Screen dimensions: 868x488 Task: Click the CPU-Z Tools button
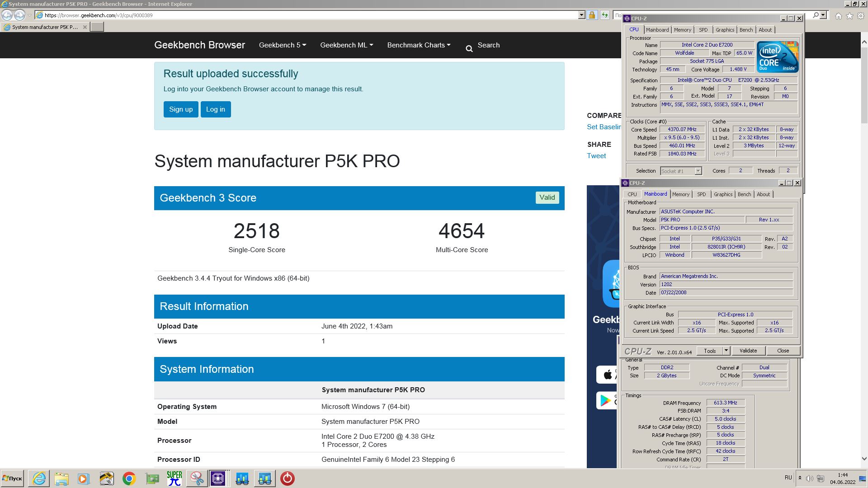pos(710,351)
